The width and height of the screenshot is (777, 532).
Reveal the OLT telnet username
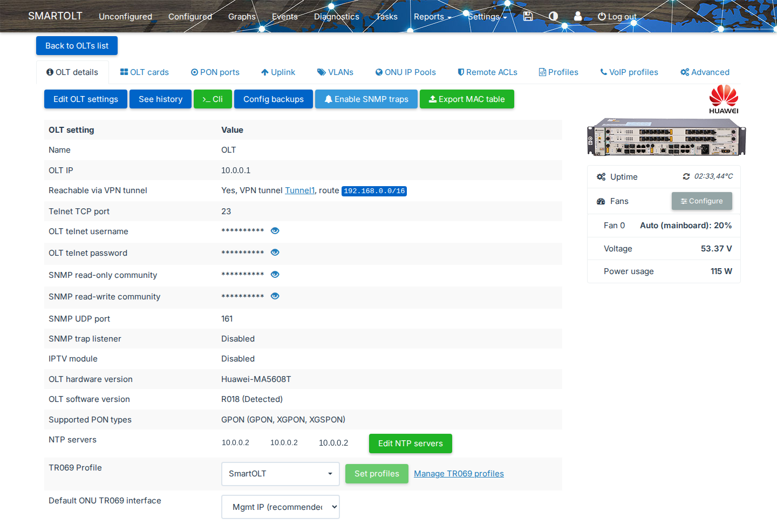(275, 231)
